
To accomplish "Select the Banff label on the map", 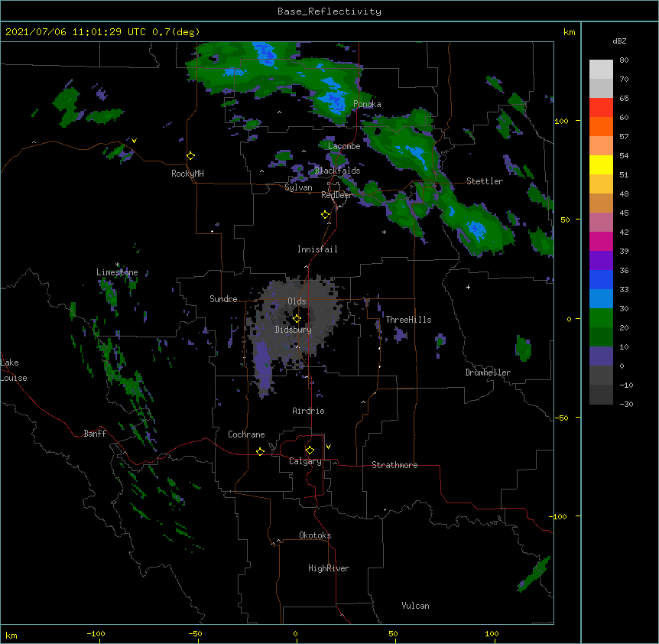I will (95, 434).
